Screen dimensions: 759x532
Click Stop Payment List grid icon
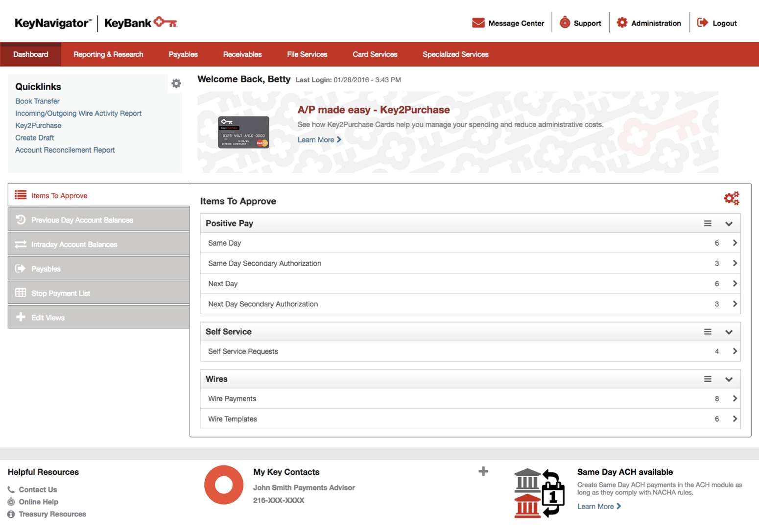pyautogui.click(x=21, y=293)
